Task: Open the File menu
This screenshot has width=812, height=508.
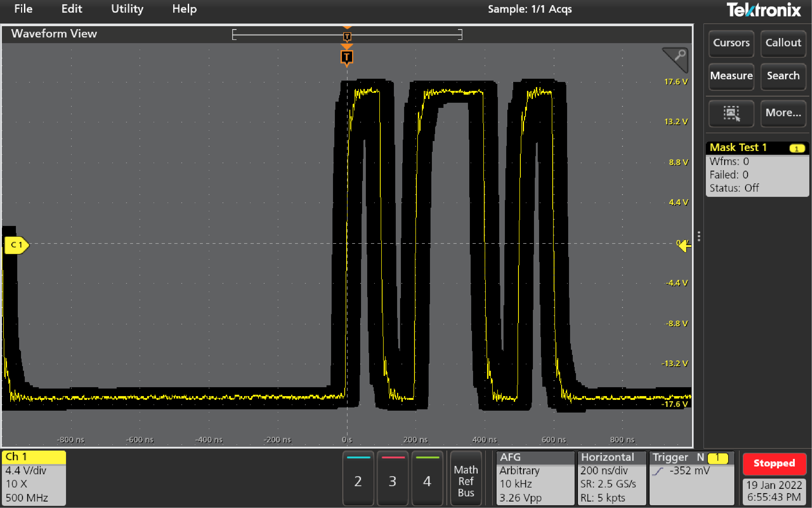Action: [23, 9]
